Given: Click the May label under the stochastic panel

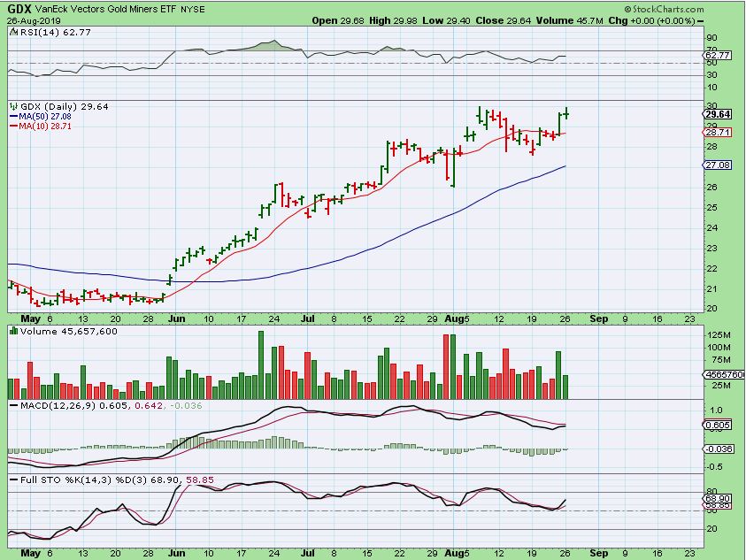Looking at the screenshot, I should click(x=30, y=553).
